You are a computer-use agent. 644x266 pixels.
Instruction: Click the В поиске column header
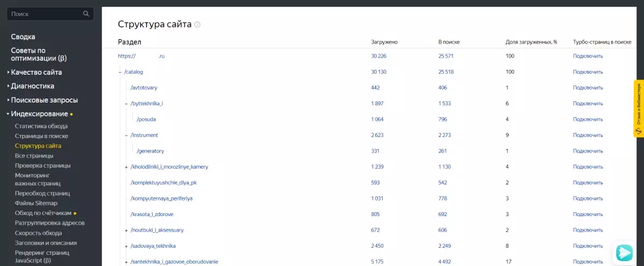449,42
